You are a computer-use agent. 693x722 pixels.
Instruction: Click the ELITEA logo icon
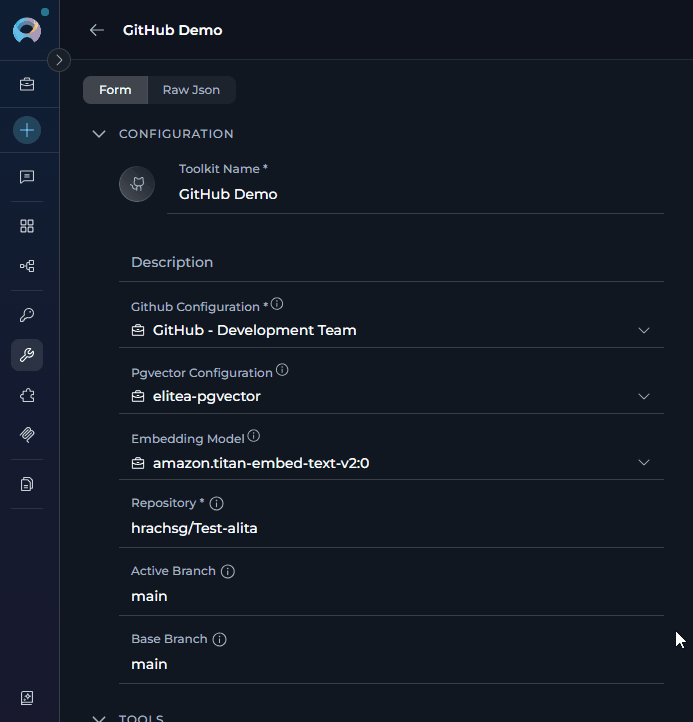(27, 30)
